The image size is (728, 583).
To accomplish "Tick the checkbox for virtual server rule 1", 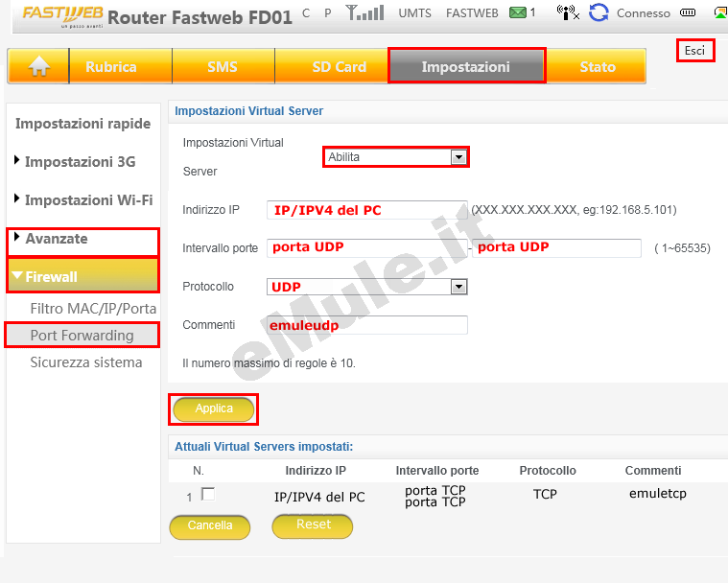I will pyautogui.click(x=208, y=495).
